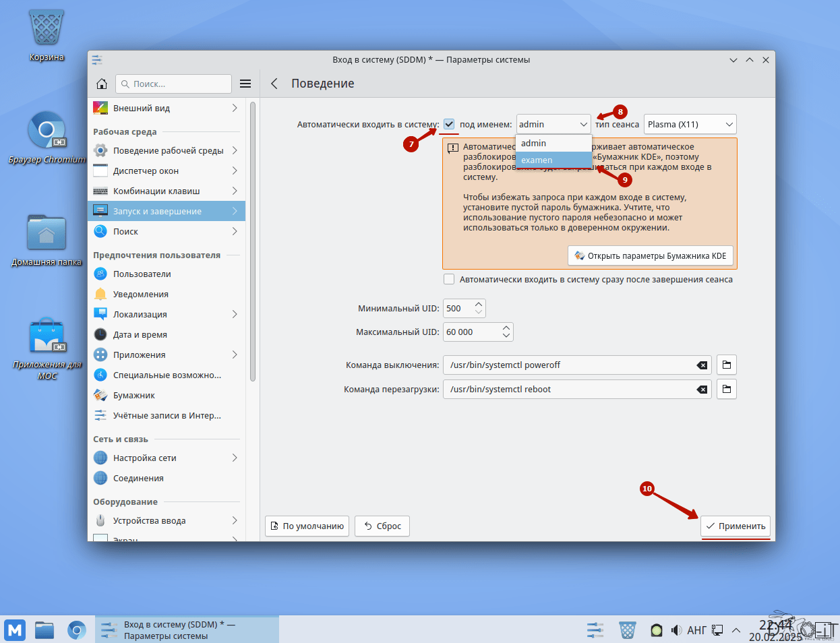The height and width of the screenshot is (643, 840).
Task: Open Chromium browser desktop icon
Action: (x=47, y=131)
